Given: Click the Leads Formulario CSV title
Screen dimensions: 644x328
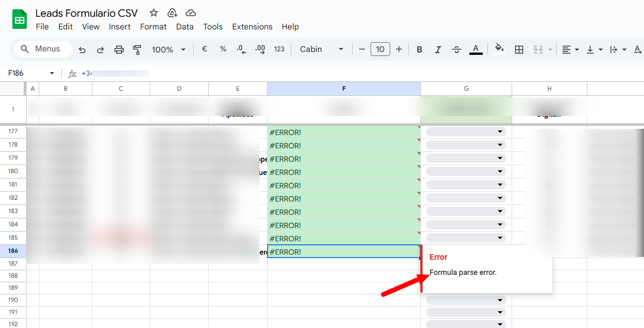Looking at the screenshot, I should point(86,13).
